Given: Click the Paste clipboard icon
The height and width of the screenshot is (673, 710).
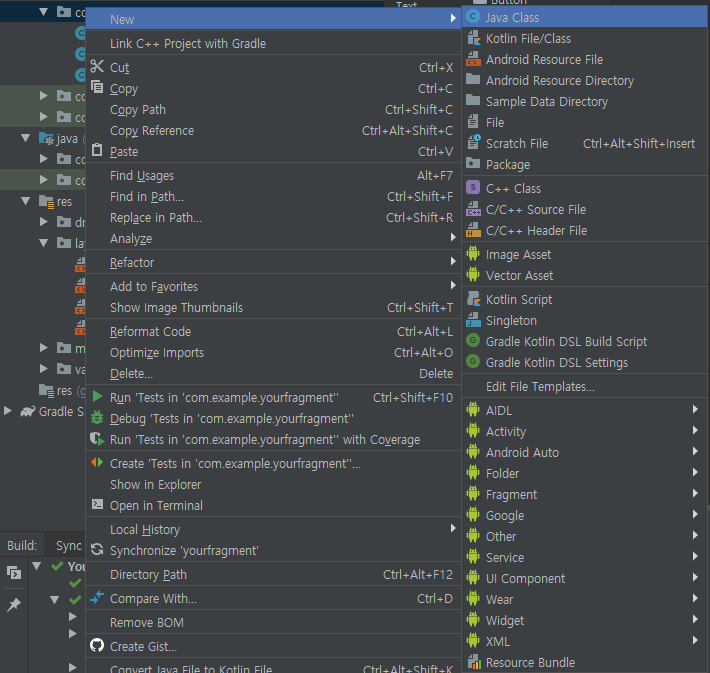Looking at the screenshot, I should tap(97, 149).
